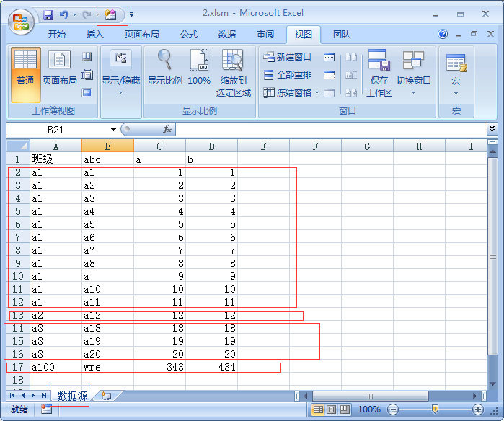Click the unhide window icon
The height and width of the screenshot is (421, 504).
pos(329,93)
